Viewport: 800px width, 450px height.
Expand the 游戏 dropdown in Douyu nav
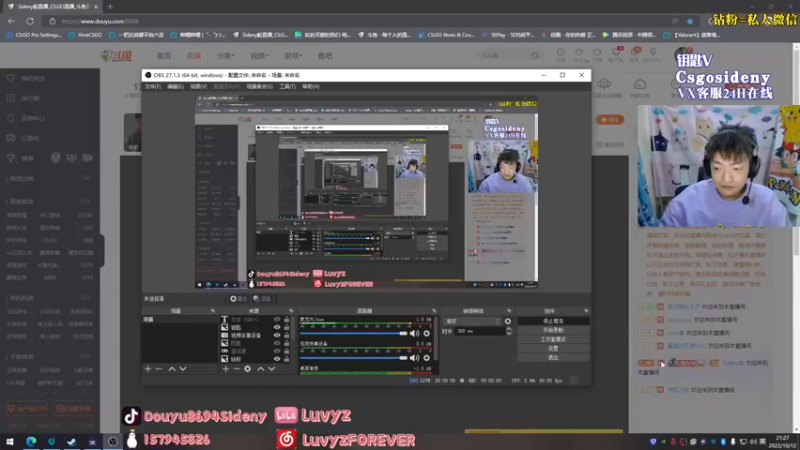pyautogui.click(x=293, y=56)
